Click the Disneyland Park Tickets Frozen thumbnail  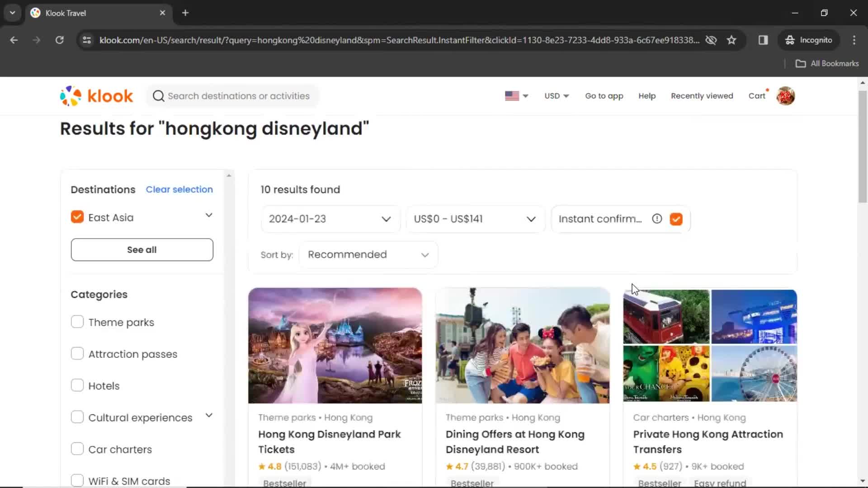click(335, 345)
